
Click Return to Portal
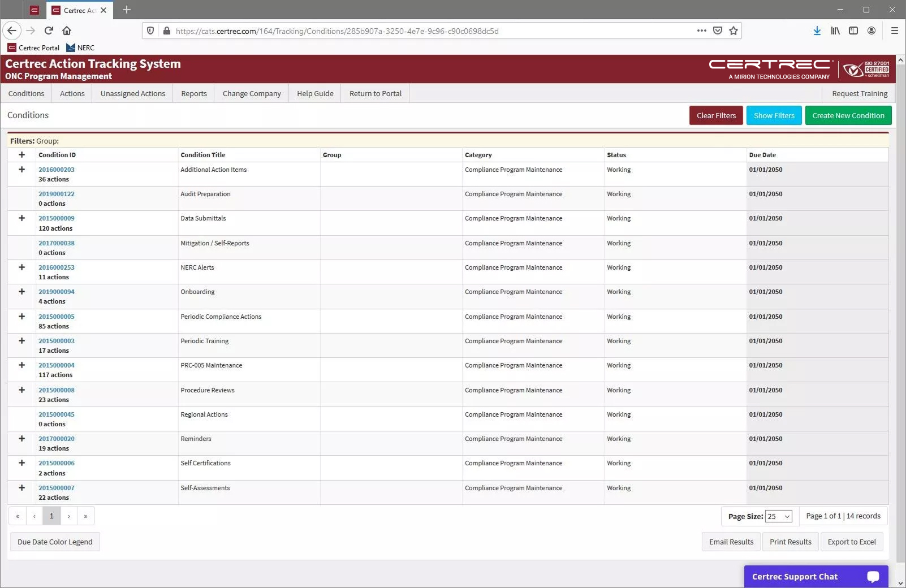click(x=376, y=93)
